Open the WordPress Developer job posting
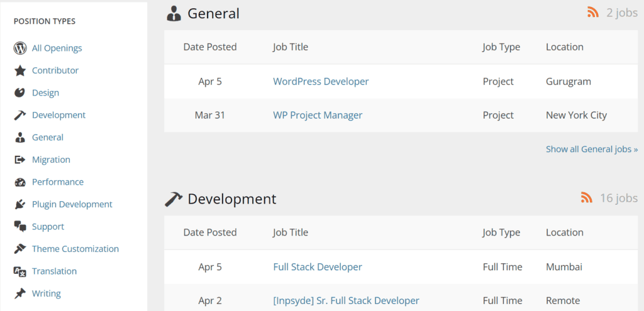 pos(321,82)
